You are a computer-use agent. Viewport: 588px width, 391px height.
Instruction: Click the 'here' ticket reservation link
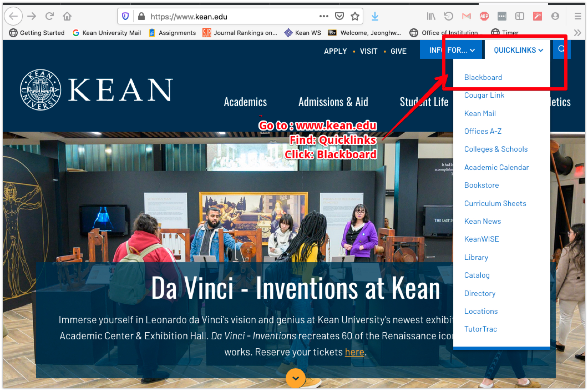click(x=354, y=352)
